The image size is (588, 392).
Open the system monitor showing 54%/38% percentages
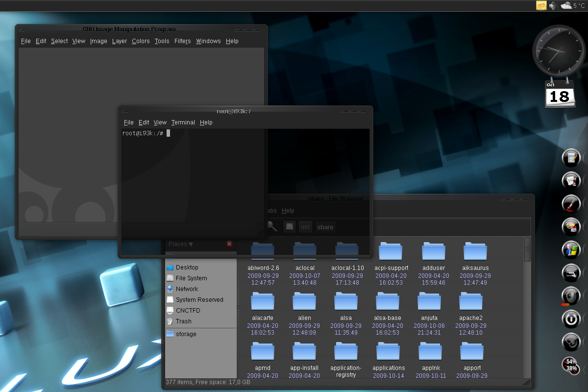(570, 365)
